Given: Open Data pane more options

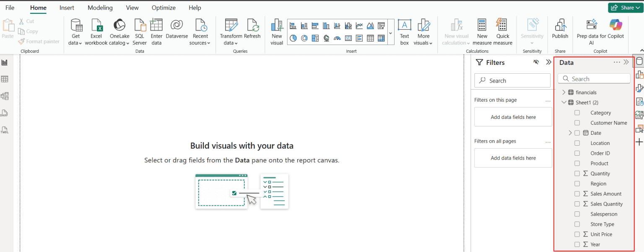Looking at the screenshot, I should (617, 62).
